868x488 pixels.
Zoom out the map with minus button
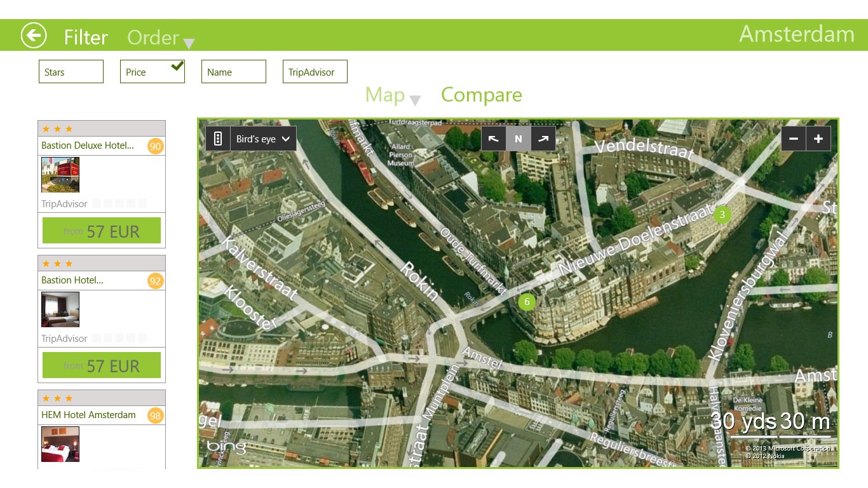794,139
